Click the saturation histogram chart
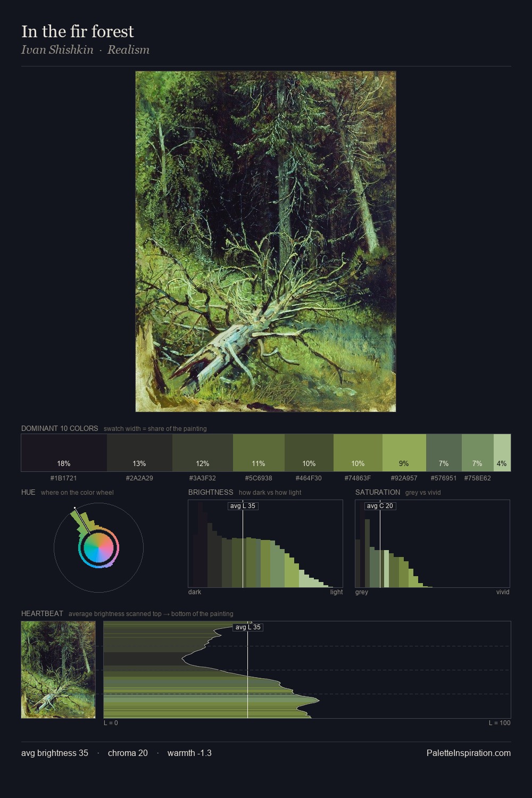 coord(433,544)
